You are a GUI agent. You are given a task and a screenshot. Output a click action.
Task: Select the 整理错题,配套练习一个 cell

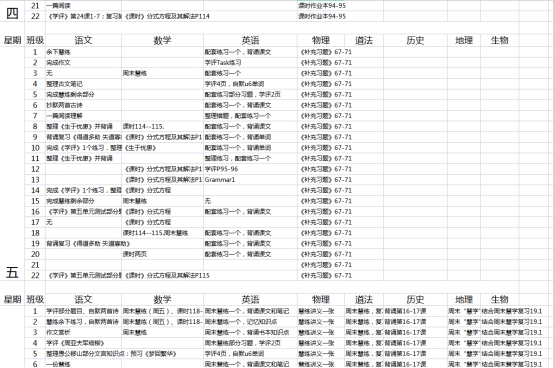click(250, 116)
